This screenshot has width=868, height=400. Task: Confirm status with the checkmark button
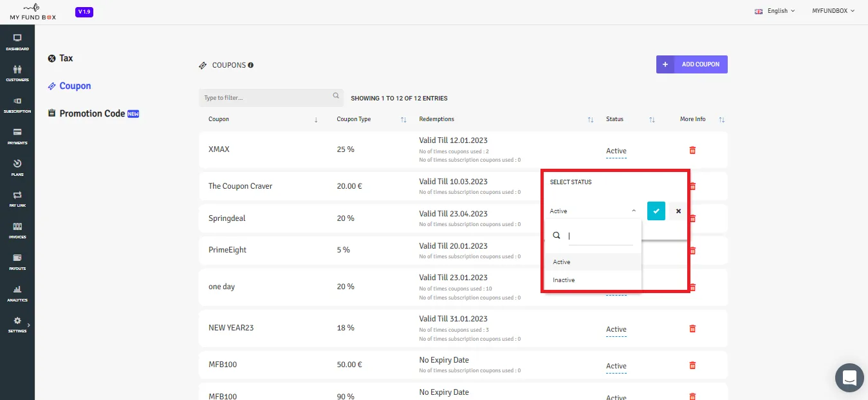point(656,211)
